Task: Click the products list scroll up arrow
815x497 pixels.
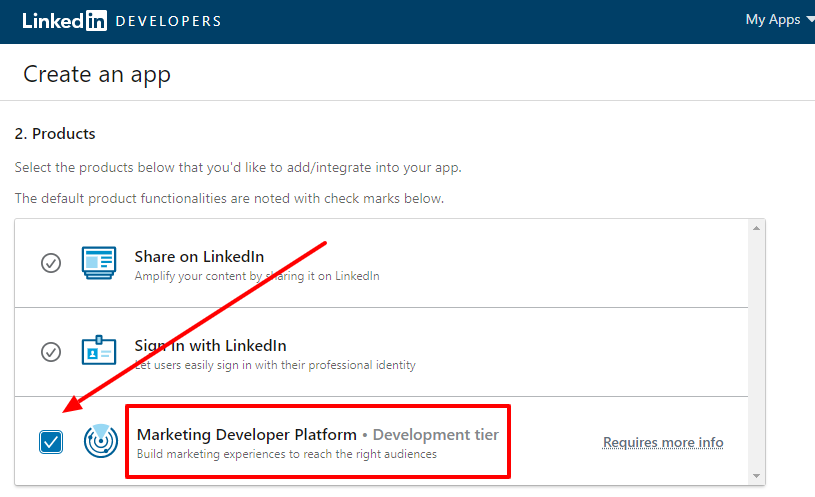Action: pos(756,228)
